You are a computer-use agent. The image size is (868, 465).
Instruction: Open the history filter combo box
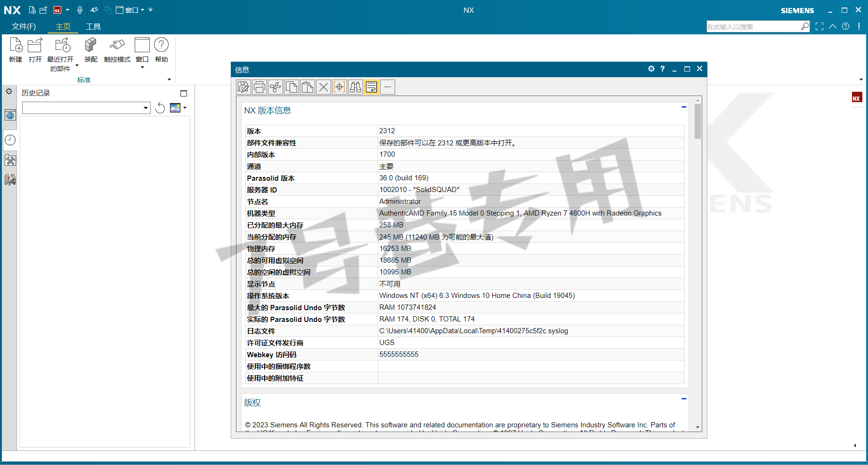[86, 108]
